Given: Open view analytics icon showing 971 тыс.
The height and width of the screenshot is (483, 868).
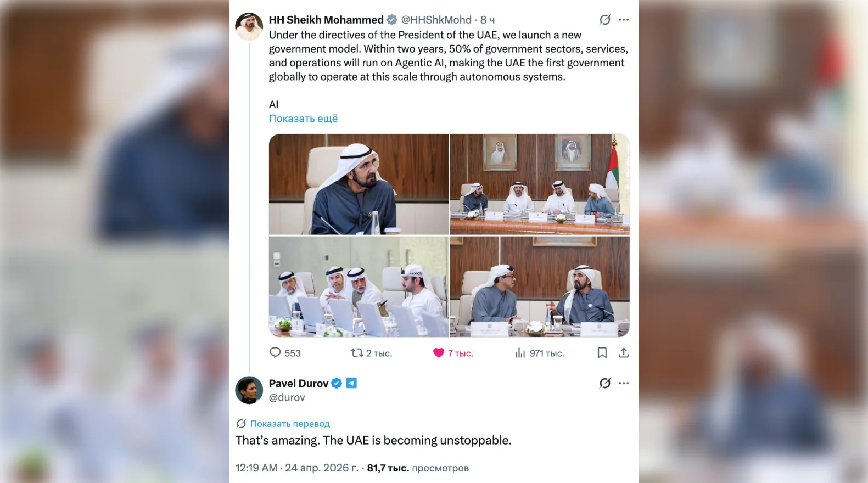Looking at the screenshot, I should point(520,353).
